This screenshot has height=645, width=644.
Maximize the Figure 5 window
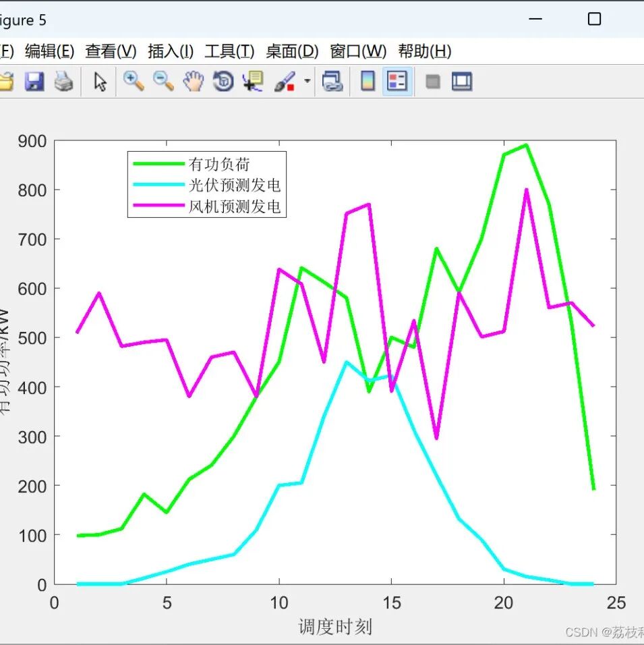point(594,19)
